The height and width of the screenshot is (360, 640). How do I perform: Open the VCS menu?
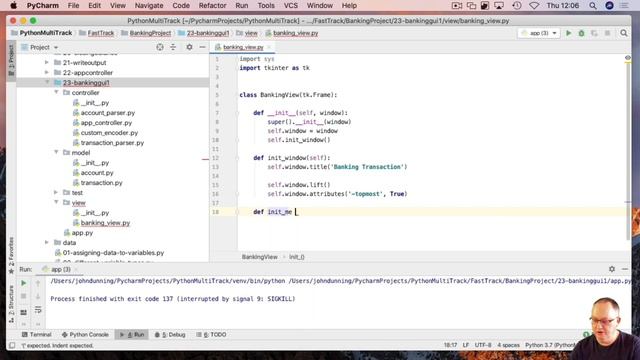(291, 6)
